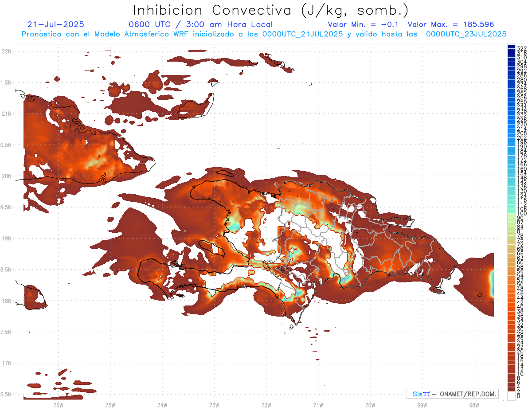Click the '75W' longitude label

point(110,404)
